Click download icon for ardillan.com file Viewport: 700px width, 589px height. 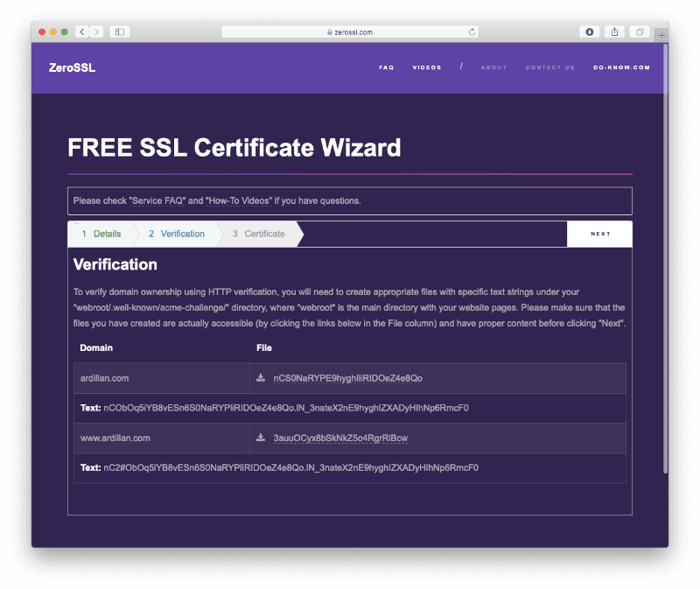click(x=261, y=378)
